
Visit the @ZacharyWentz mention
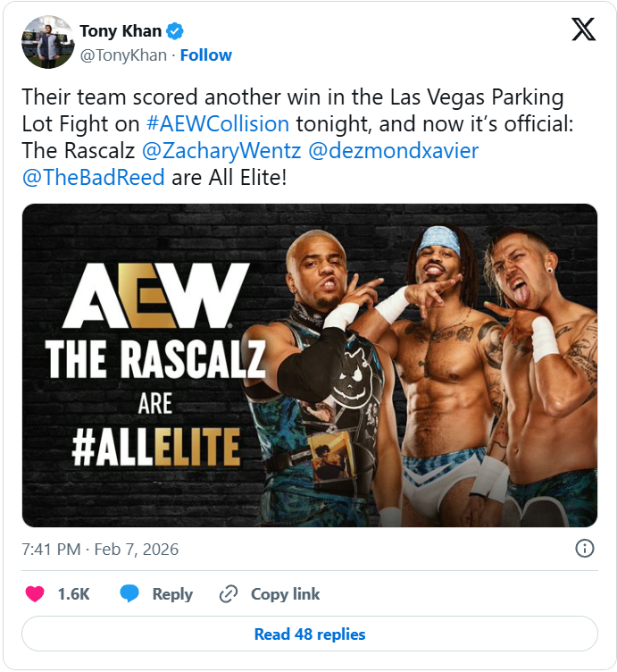coord(221,151)
